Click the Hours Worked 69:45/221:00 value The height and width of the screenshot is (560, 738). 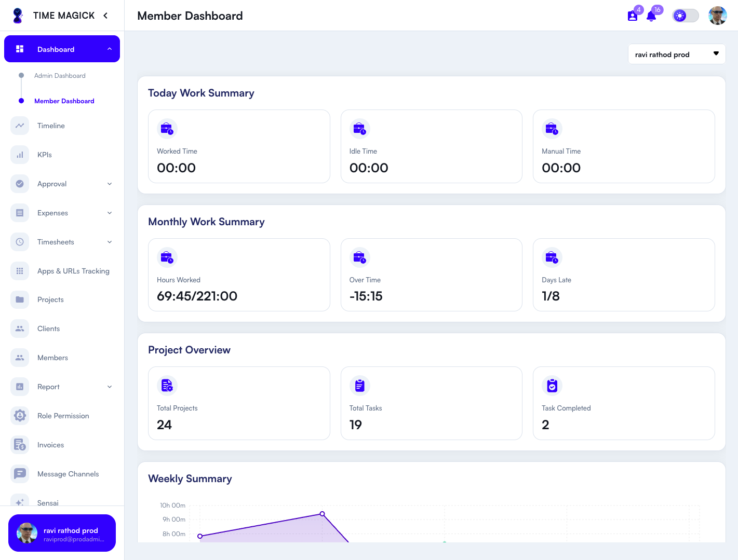coord(197,296)
